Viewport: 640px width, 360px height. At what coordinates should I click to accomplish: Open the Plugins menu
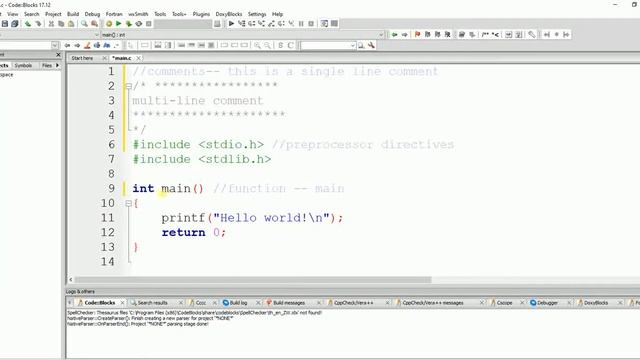tap(201, 14)
